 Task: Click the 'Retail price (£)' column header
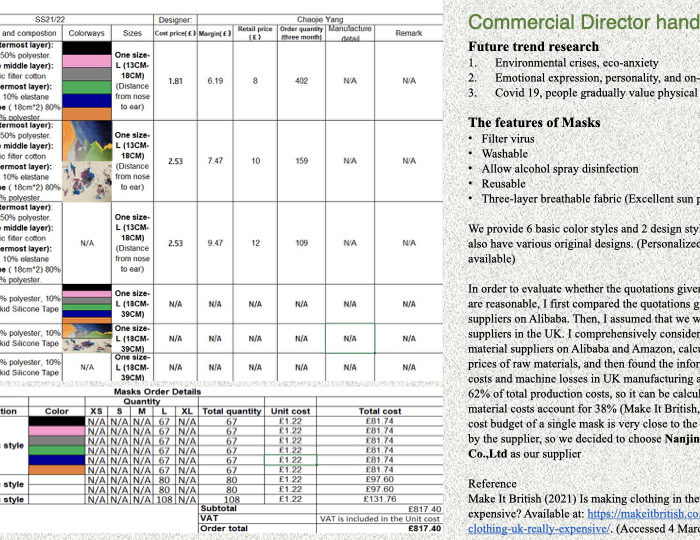tap(255, 33)
